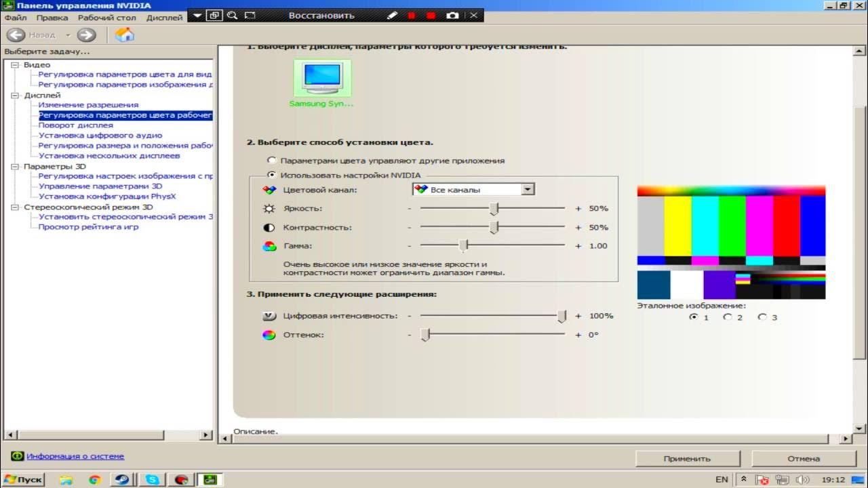Click the recorder region selection icon
The height and width of the screenshot is (488, 868).
pos(250,15)
